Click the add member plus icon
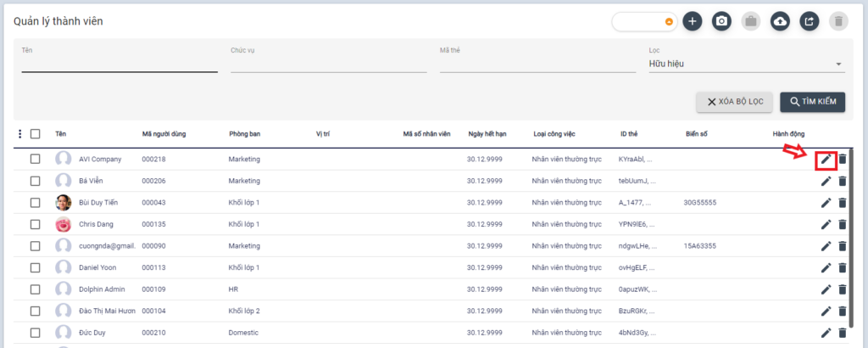This screenshot has width=868, height=348. pyautogui.click(x=693, y=22)
